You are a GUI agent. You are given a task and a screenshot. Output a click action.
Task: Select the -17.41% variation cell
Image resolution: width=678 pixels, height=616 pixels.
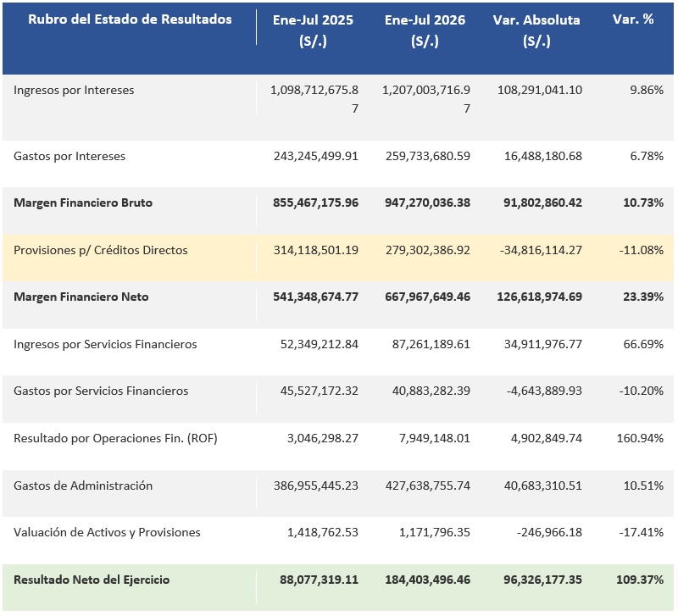coord(642,532)
